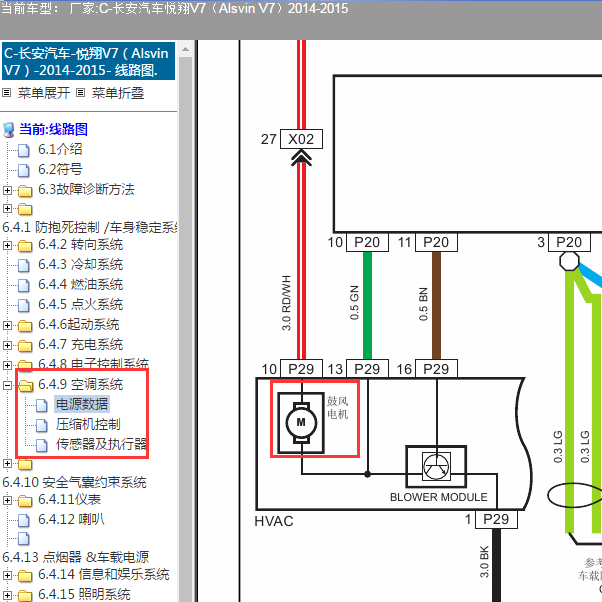Click the 压缩机控制 document icon
The image size is (602, 602).
coord(41,425)
